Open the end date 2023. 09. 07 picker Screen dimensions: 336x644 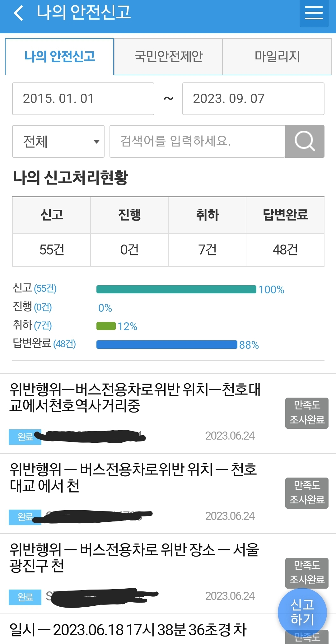pyautogui.click(x=253, y=99)
